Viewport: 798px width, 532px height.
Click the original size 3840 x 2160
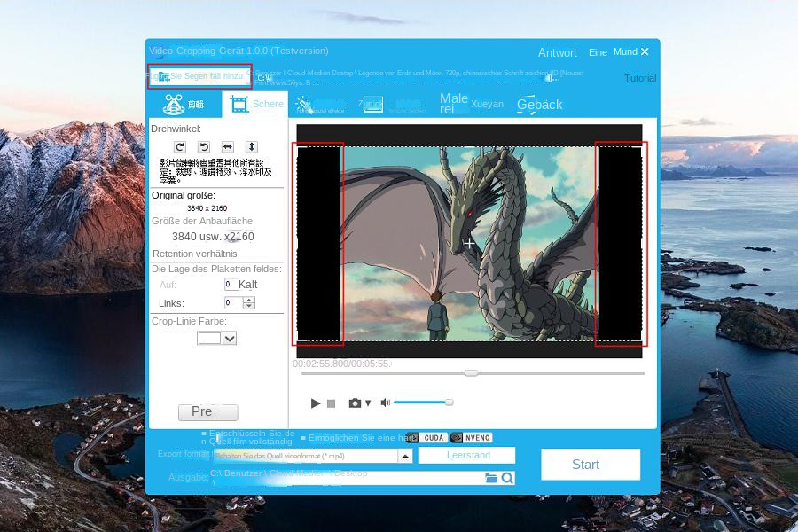(207, 208)
